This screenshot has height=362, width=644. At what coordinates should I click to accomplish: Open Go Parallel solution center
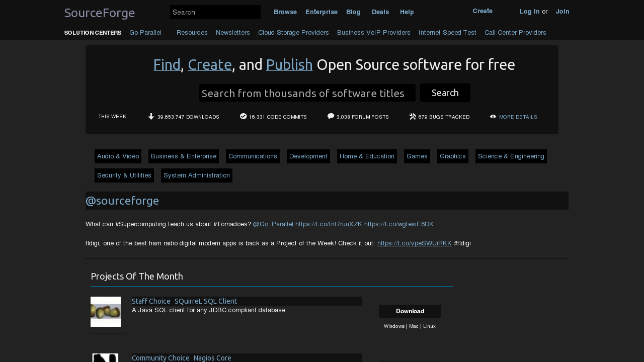[145, 33]
